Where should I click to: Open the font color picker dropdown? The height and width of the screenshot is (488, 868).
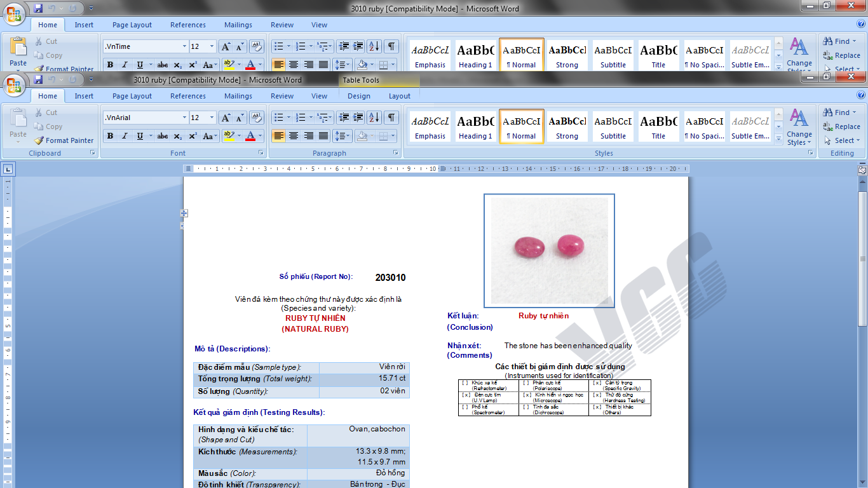pyautogui.click(x=259, y=136)
